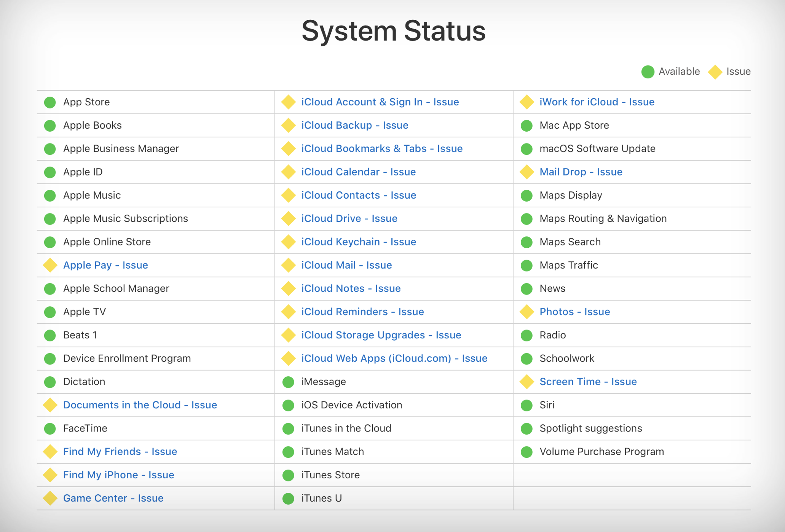The image size is (785, 532).
Task: Click the issue diamond next to iCloud Notes
Action: (x=288, y=289)
